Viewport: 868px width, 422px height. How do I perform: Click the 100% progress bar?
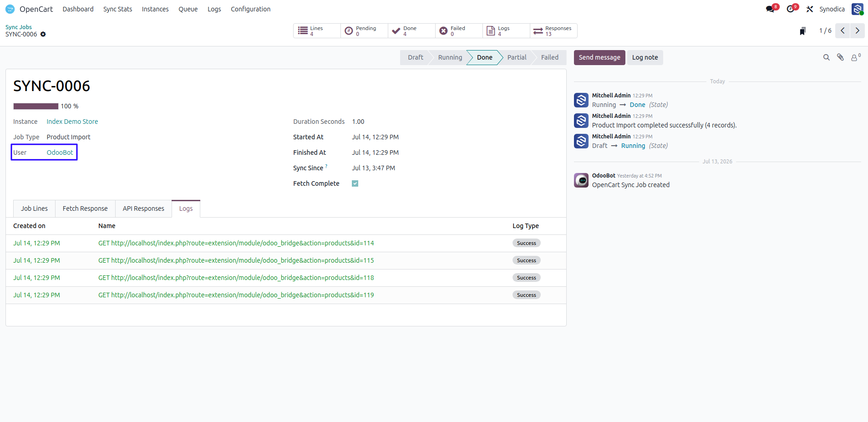(36, 106)
